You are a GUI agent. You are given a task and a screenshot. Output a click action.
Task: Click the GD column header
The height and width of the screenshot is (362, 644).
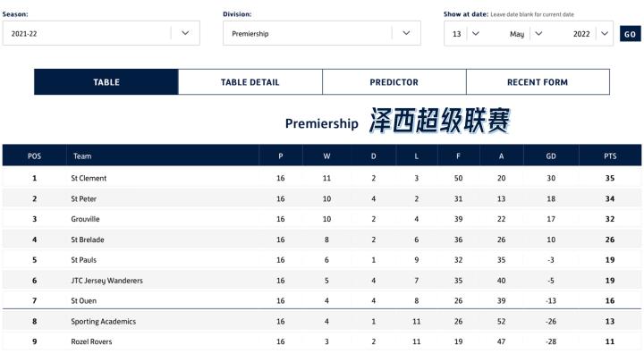click(x=551, y=156)
